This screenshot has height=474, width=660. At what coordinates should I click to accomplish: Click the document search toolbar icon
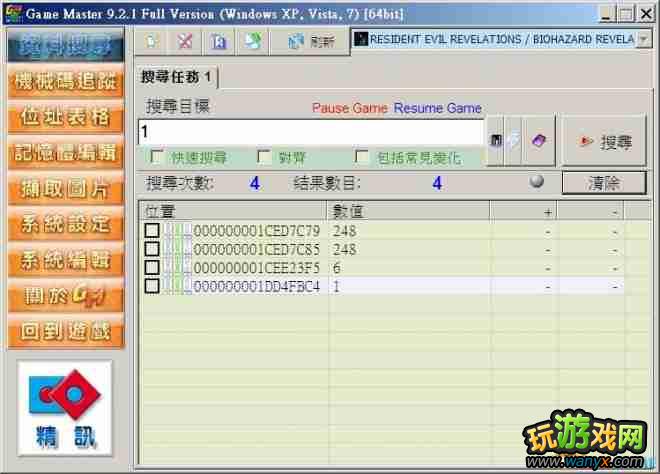[218, 41]
